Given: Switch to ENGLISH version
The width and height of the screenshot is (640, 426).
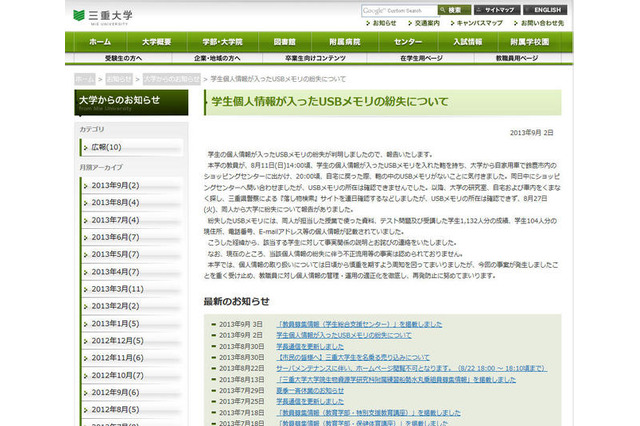Looking at the screenshot, I should pyautogui.click(x=545, y=10).
